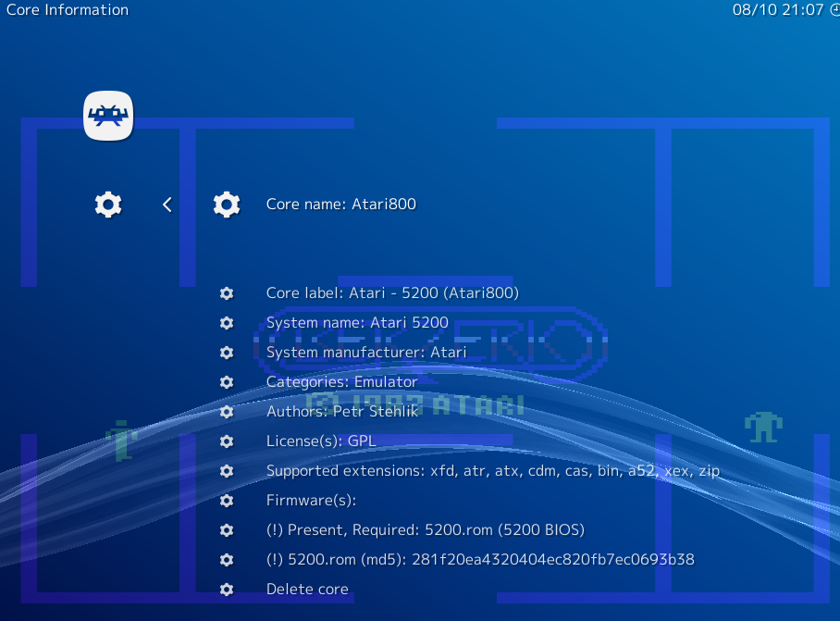The image size is (840, 621).
Task: Click the gear icon beside System name
Action: (x=227, y=323)
